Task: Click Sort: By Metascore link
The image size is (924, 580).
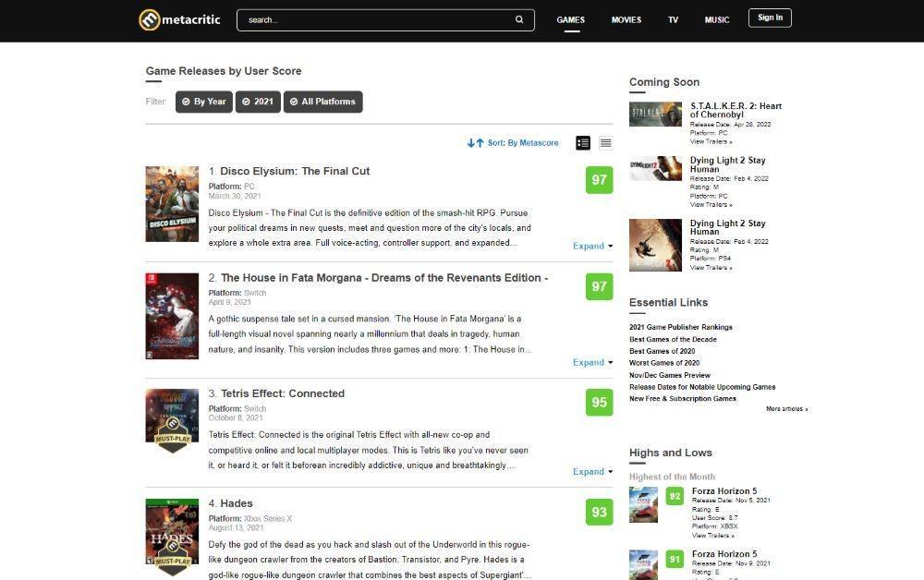Action: click(x=523, y=143)
